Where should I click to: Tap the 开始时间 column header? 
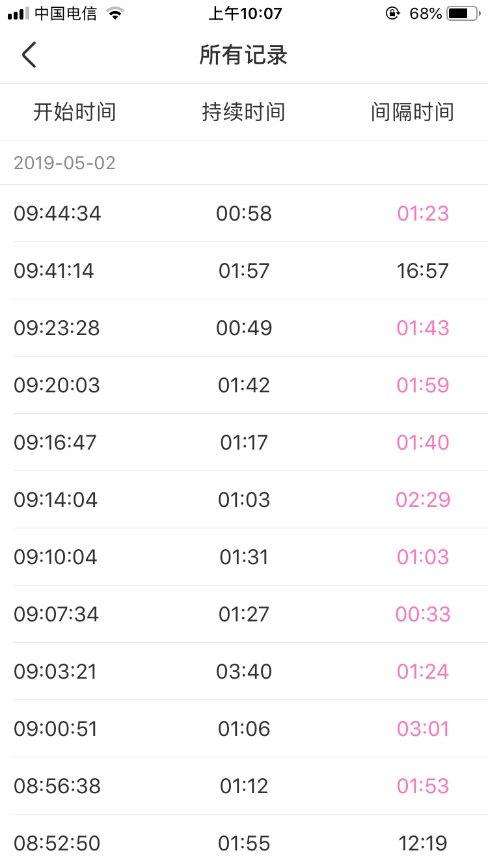coord(75,112)
